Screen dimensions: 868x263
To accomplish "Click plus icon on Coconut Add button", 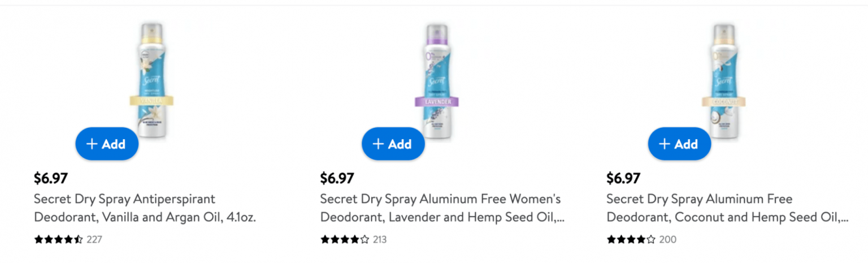I will (665, 144).
